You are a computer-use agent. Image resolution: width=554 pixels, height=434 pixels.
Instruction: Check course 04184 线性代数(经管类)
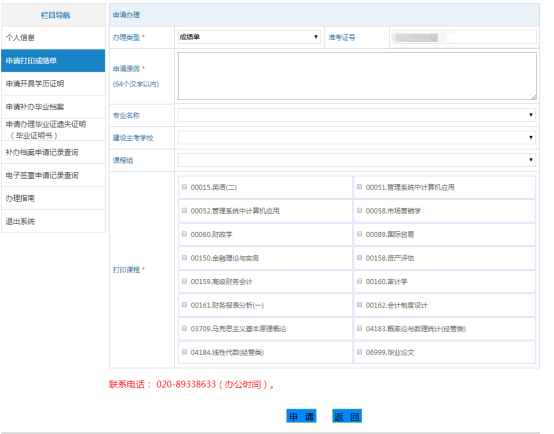click(x=184, y=352)
